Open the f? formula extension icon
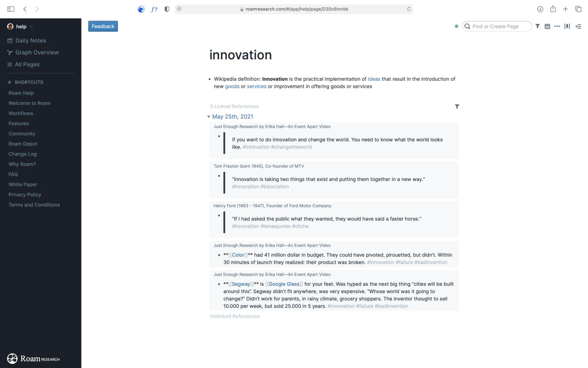 154,9
